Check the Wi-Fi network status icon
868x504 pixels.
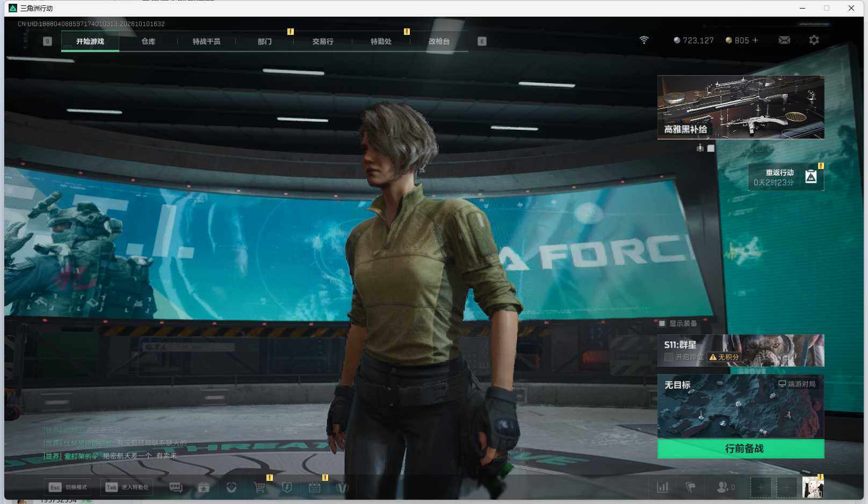pyautogui.click(x=644, y=40)
